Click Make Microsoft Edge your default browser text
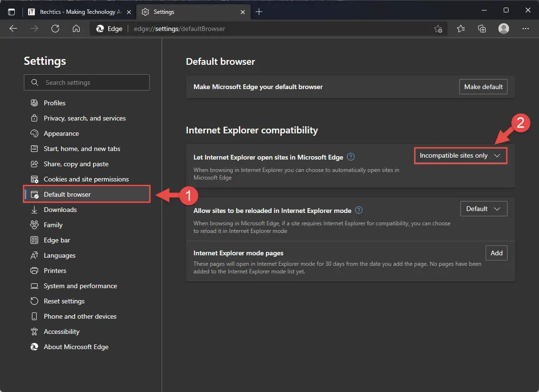This screenshot has width=539, height=392. [258, 87]
